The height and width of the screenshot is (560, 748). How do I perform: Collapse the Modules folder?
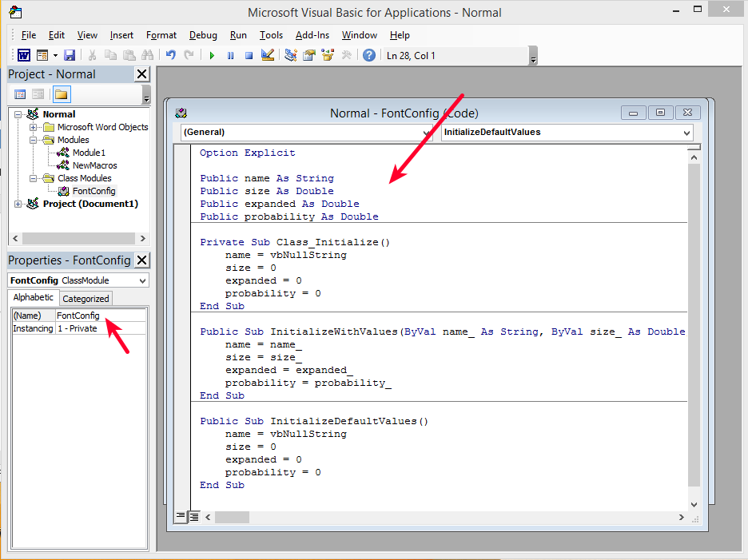(x=33, y=140)
